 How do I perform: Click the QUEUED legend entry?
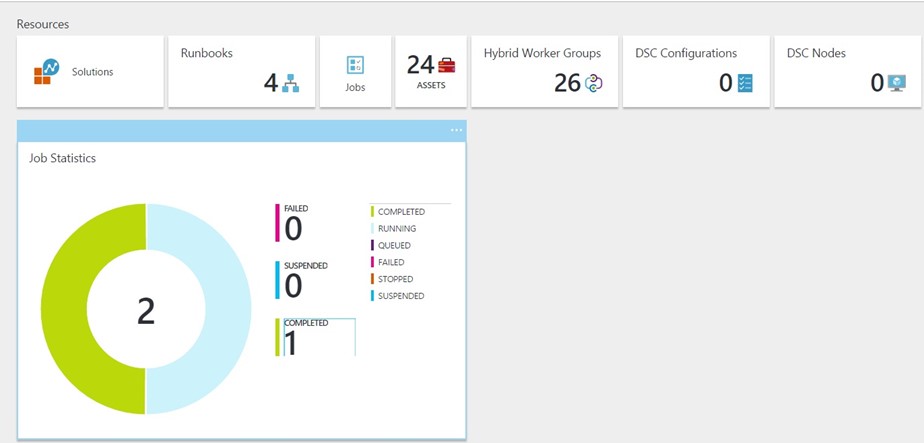coord(391,246)
